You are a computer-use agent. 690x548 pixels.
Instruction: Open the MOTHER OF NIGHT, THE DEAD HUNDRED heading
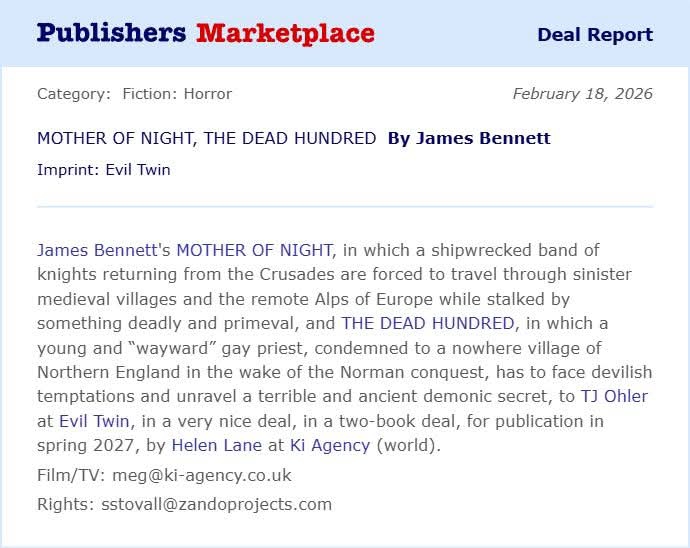click(206, 138)
